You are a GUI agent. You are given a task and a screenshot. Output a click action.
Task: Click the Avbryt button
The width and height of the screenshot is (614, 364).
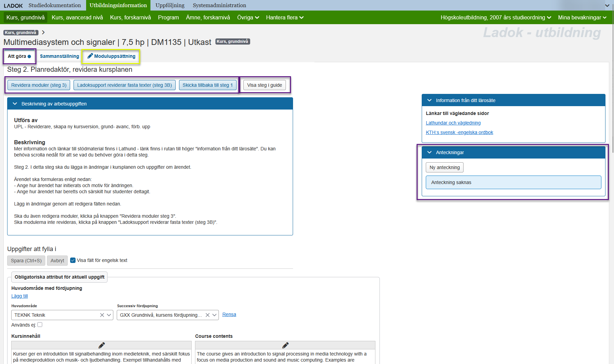pos(57,261)
